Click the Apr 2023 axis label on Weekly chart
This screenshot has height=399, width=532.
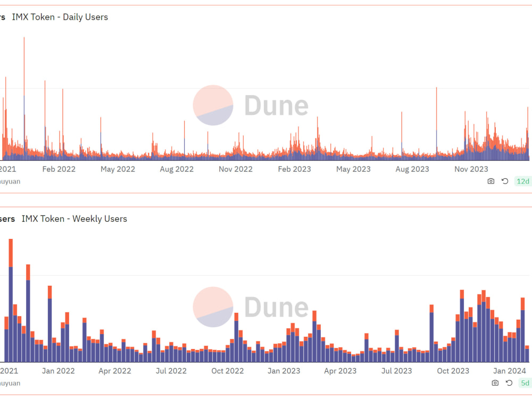(x=340, y=371)
